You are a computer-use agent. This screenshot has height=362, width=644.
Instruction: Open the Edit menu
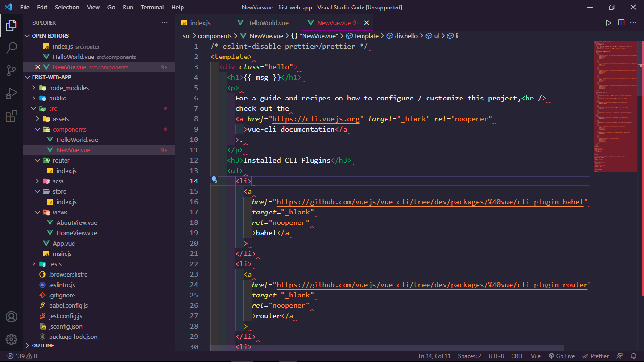click(x=42, y=7)
